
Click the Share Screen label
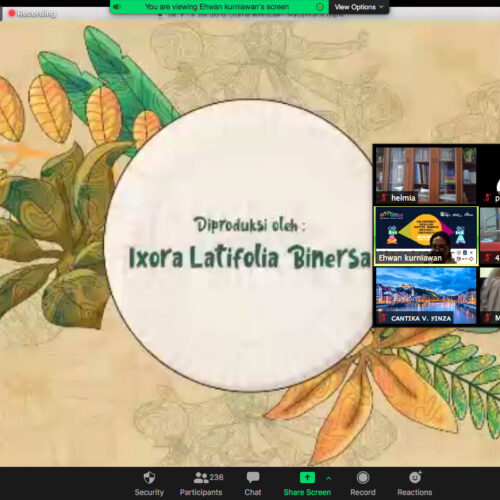(x=307, y=492)
